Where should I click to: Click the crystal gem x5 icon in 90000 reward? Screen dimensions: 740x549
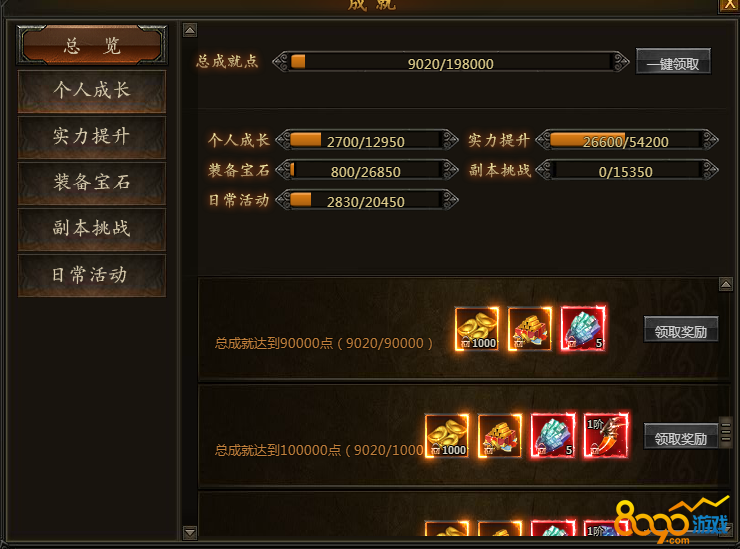point(583,329)
